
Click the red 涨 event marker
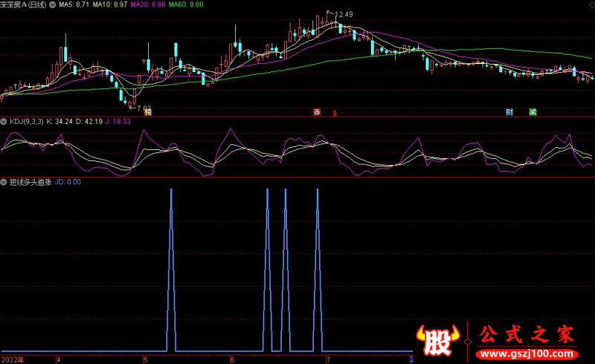[316, 112]
